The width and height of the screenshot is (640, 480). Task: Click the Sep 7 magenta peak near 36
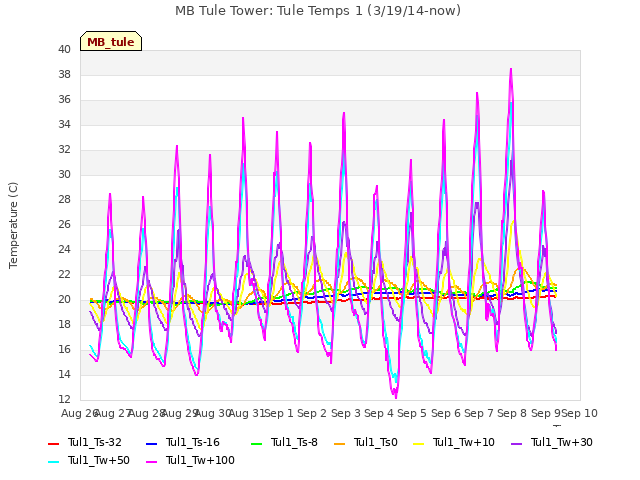point(477,93)
